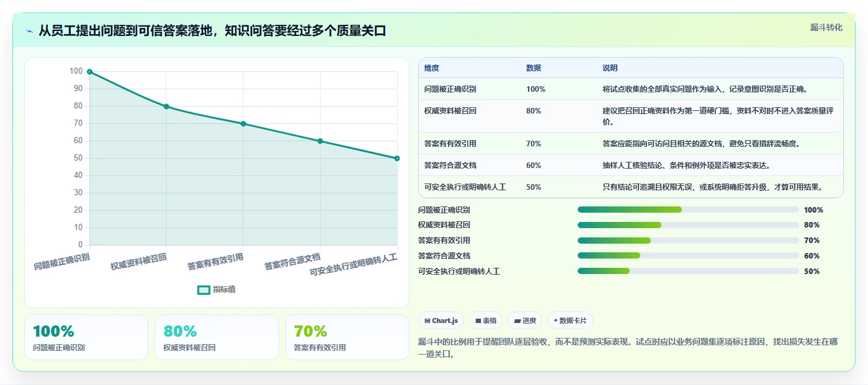Click the 答案有有效引用 progress bar
This screenshot has height=385, width=868.
point(688,241)
